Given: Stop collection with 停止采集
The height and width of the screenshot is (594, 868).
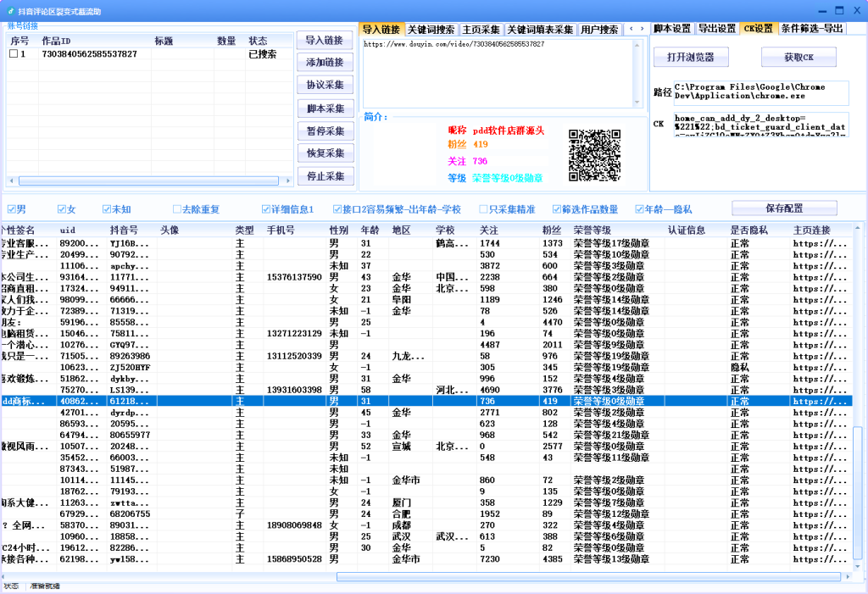Looking at the screenshot, I should 323,177.
